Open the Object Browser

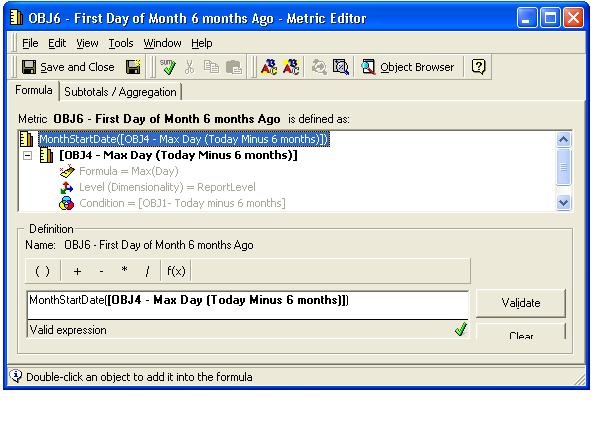[408, 67]
